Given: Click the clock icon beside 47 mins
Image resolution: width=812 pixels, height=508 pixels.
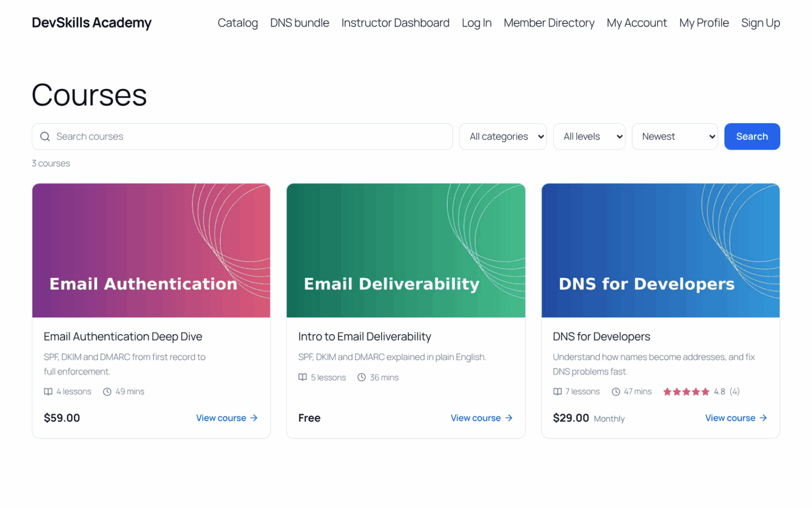Looking at the screenshot, I should pos(616,392).
